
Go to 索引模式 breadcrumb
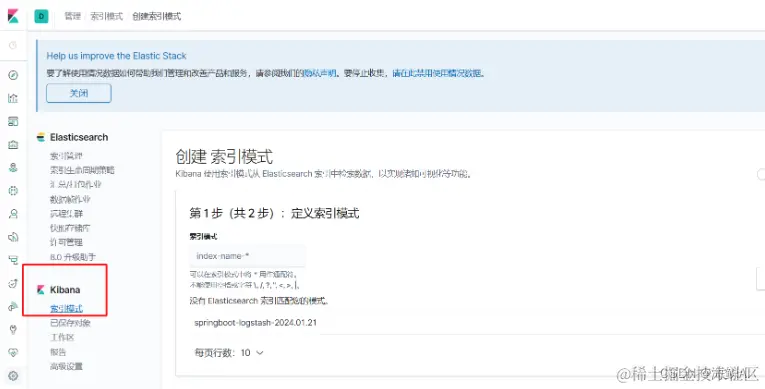click(x=106, y=16)
